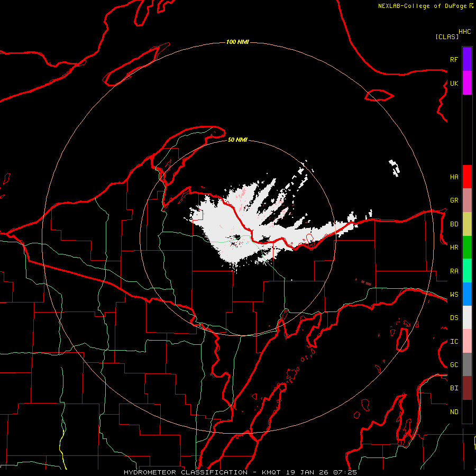This screenshot has width=476, height=476.
Task: Click the blue WS legend swatch
Action: point(467,294)
